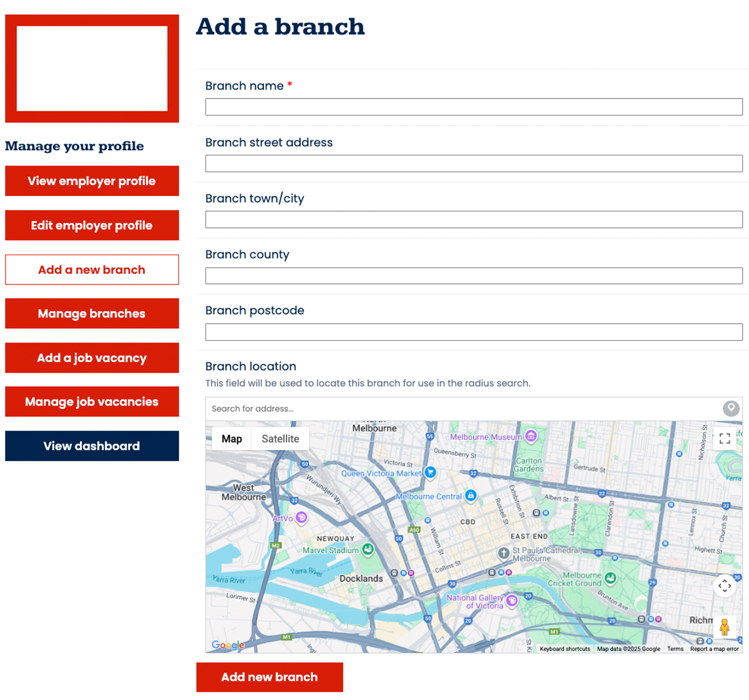Open the Manage branches page
The width and height of the screenshot is (749, 700).
coord(92,313)
